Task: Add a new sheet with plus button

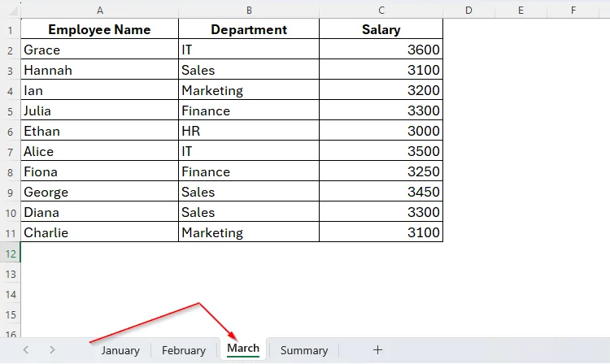Action: [377, 349]
